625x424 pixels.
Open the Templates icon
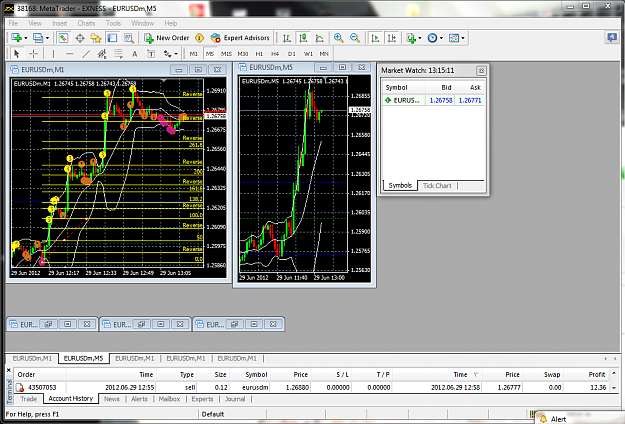point(454,38)
